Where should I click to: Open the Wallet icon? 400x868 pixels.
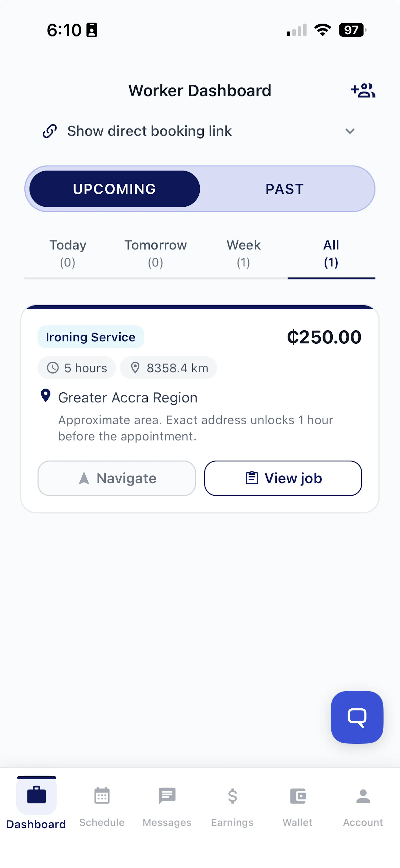[298, 796]
